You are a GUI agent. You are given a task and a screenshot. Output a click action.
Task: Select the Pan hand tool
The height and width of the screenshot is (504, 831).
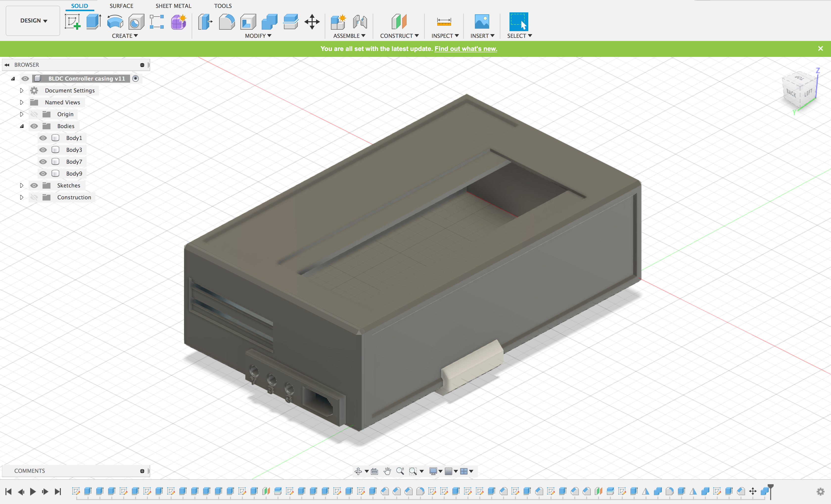click(387, 471)
